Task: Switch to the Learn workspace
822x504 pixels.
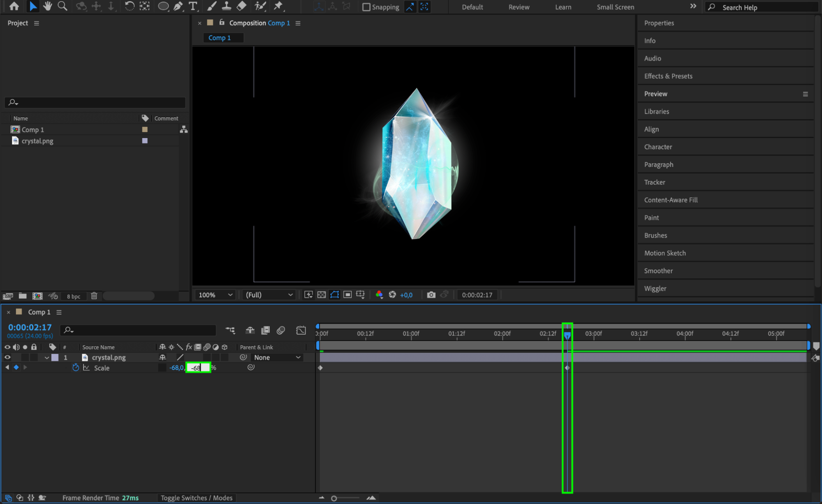Action: point(563,7)
